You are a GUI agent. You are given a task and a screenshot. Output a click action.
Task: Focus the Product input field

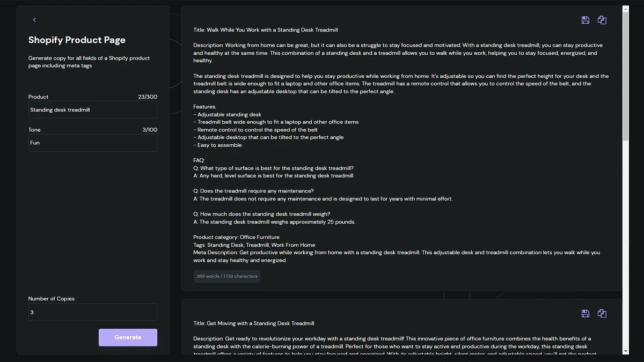point(92,109)
